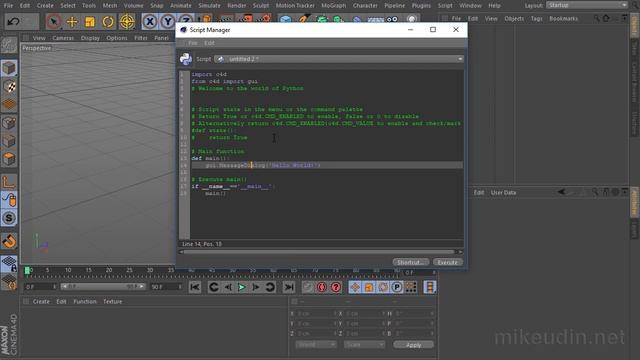This screenshot has width=640, height=360.
Task: Select the Polygons mode orange cube icon
Action: 9,158
